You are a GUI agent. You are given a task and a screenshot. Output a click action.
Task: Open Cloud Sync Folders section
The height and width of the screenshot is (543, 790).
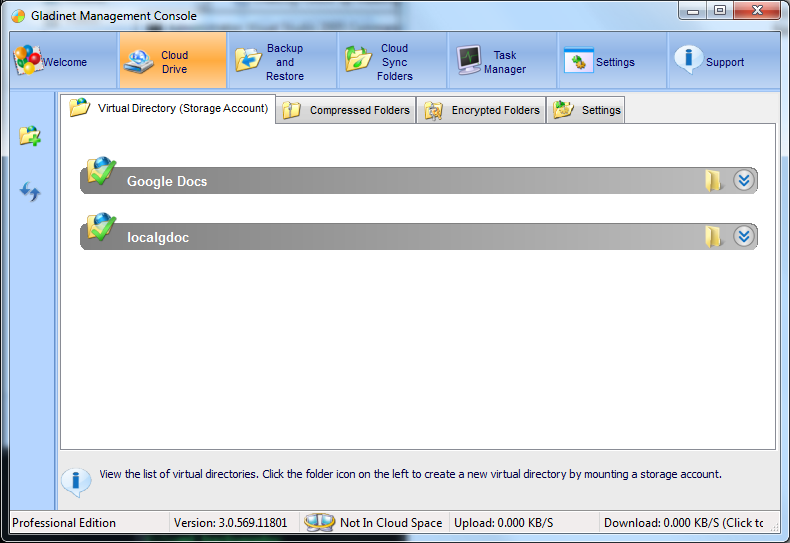(x=392, y=61)
